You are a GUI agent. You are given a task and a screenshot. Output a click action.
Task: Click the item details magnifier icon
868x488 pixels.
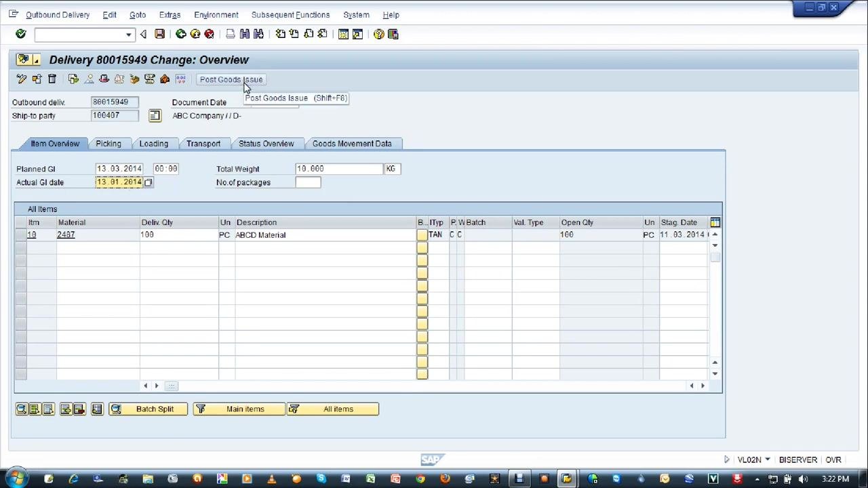coord(22,409)
